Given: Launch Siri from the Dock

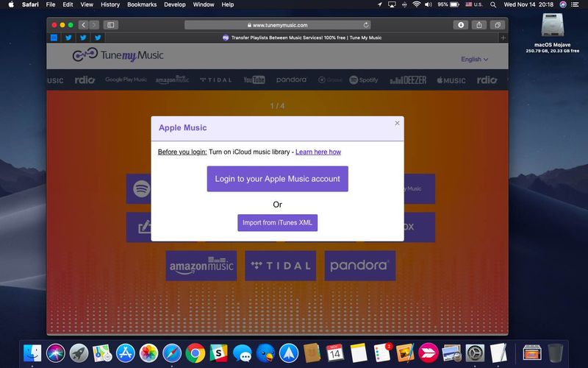Looking at the screenshot, I should click(56, 353).
